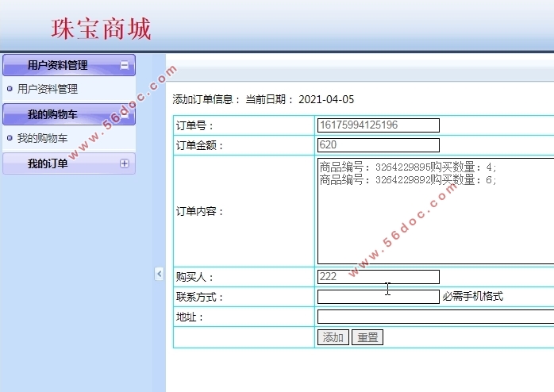Image resolution: width=554 pixels, height=392 pixels.
Task: Open the 用户资料管理 sidebar link
Action: pos(48,89)
